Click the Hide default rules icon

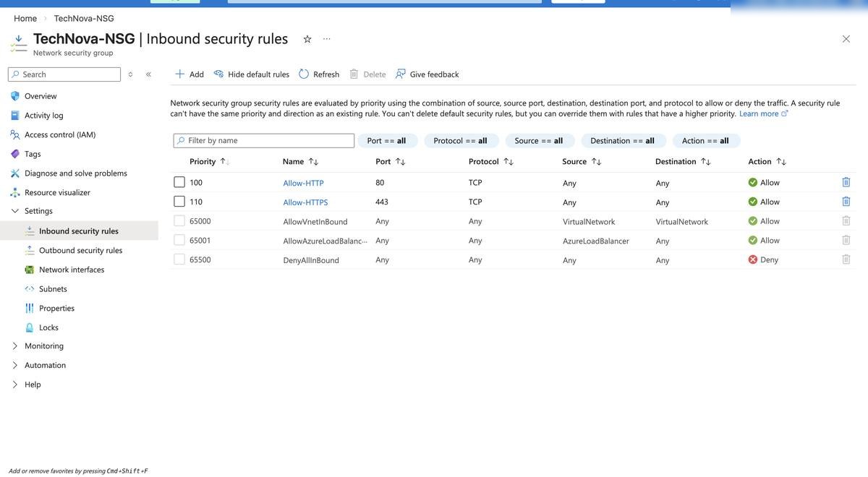[x=218, y=74]
